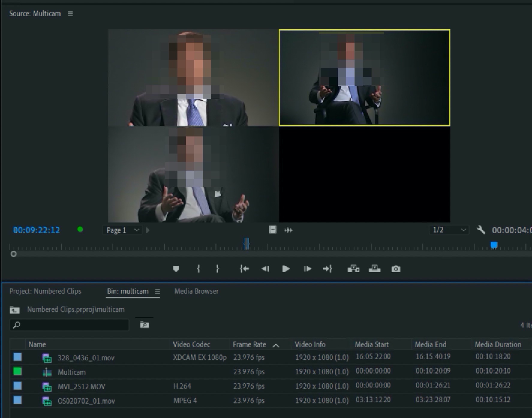Go to Out point button
The image size is (532, 418).
[x=327, y=269]
